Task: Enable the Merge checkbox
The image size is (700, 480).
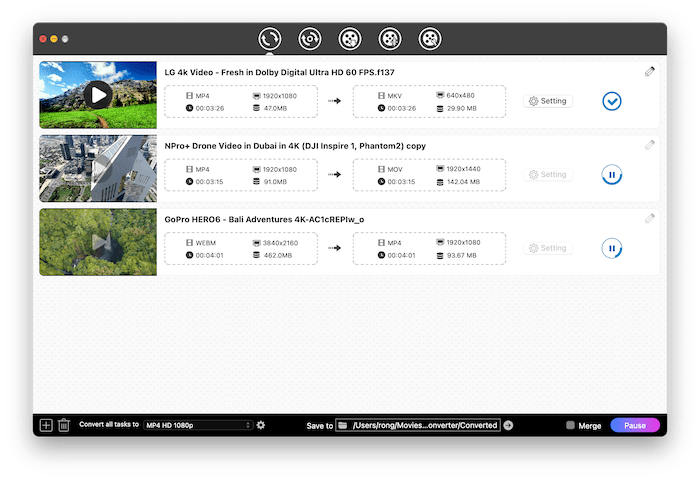Action: 571,425
